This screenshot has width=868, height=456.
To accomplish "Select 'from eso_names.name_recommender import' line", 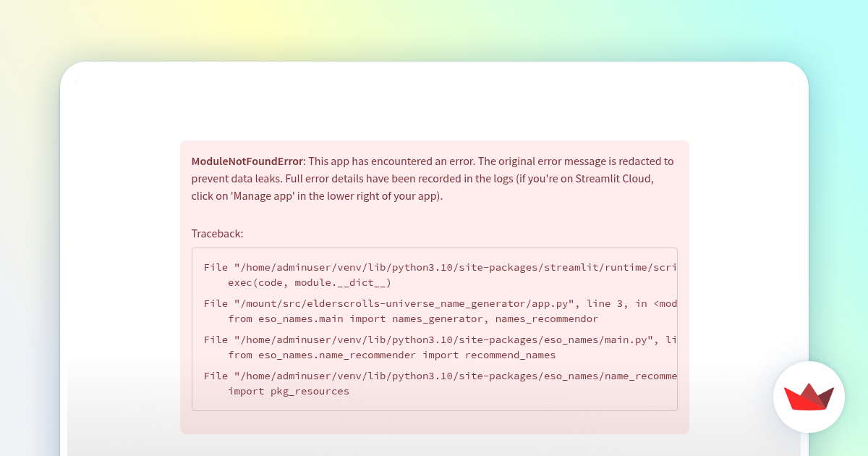I will (x=392, y=355).
